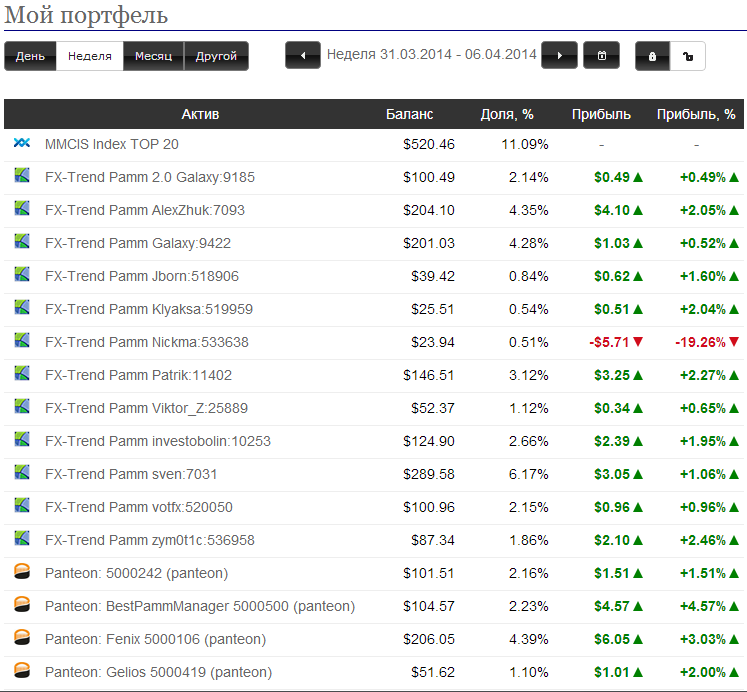Viewport: 747px width, 692px height.
Task: Open the Другой period tab
Action: (216, 56)
